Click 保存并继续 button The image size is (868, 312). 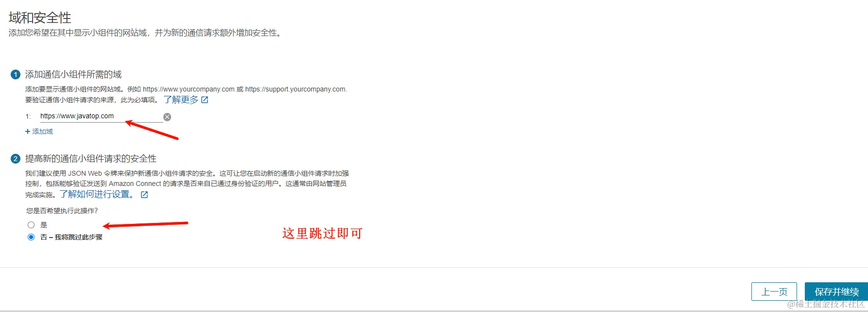(x=836, y=292)
